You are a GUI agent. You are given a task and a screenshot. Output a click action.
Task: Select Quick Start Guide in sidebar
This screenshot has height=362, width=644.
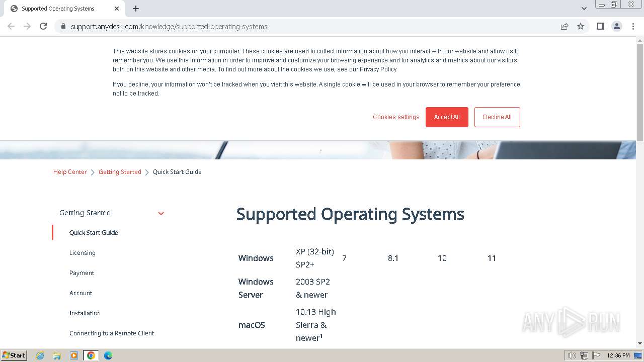coord(94,233)
